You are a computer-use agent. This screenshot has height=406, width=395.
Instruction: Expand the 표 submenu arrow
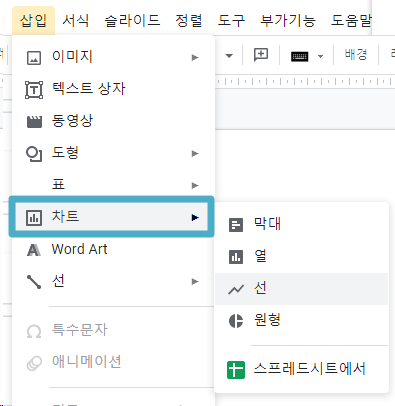[x=195, y=186]
